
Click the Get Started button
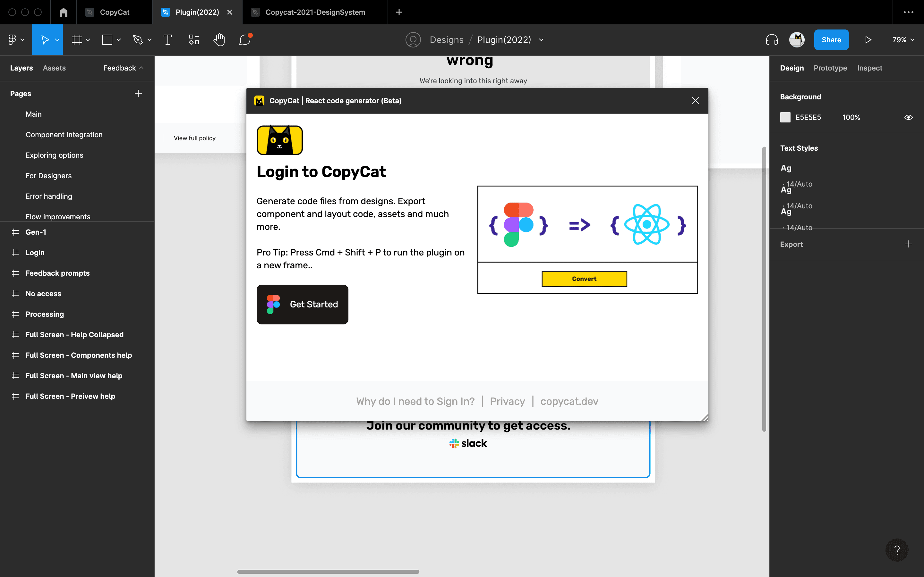(x=303, y=305)
